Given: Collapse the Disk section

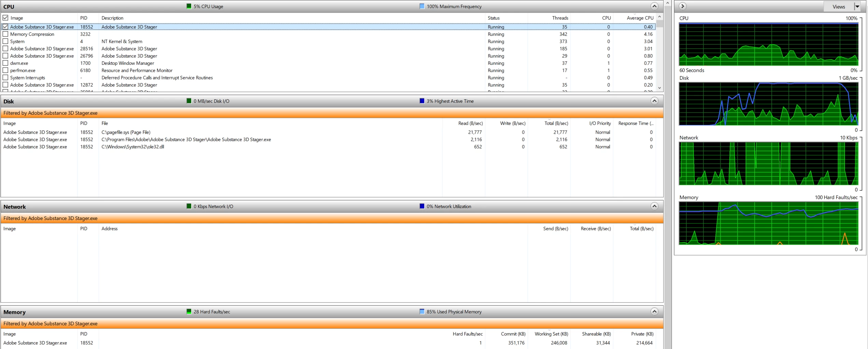Looking at the screenshot, I should point(654,101).
